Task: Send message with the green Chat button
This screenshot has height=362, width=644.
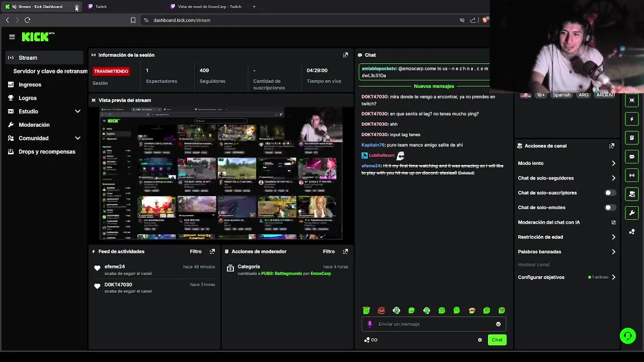Action: click(497, 340)
